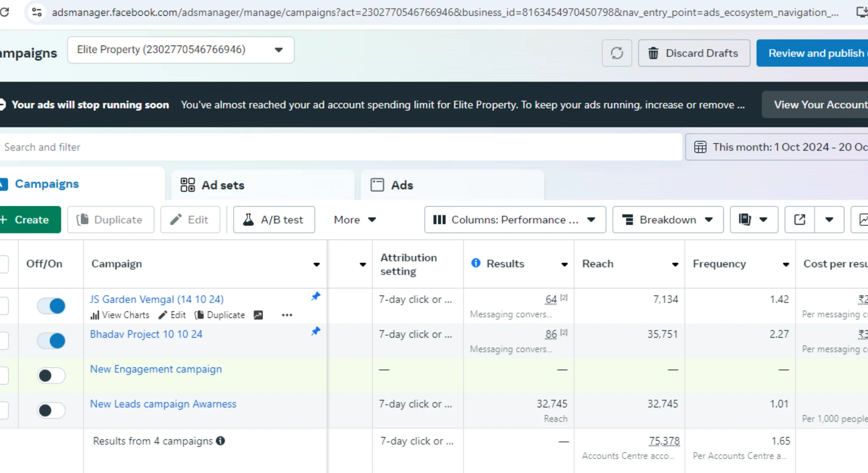Click calendar icon in date range picker
Image resolution: width=868 pixels, height=473 pixels.
pyautogui.click(x=700, y=147)
